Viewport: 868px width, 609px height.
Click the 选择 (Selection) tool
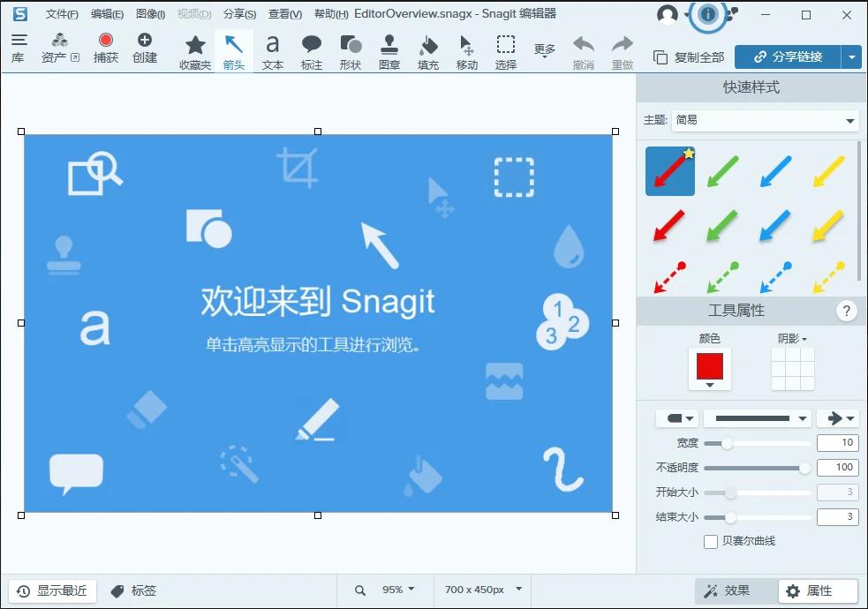click(x=505, y=50)
